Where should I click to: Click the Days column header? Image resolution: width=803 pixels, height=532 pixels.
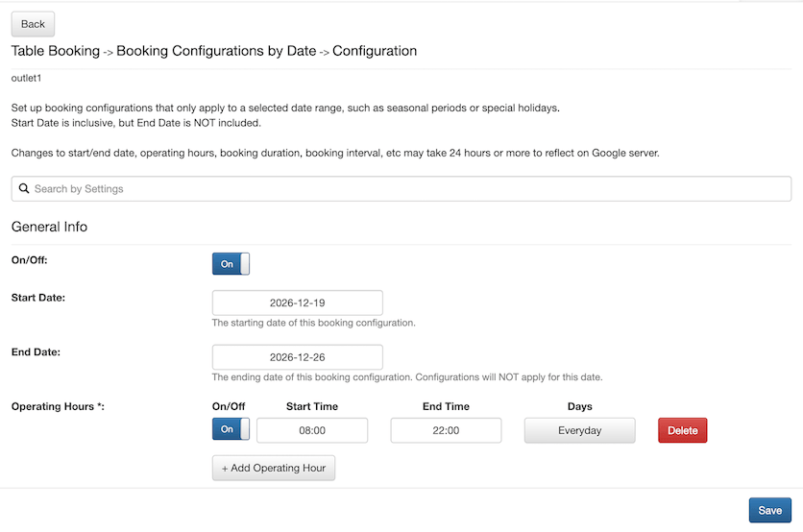click(x=580, y=406)
